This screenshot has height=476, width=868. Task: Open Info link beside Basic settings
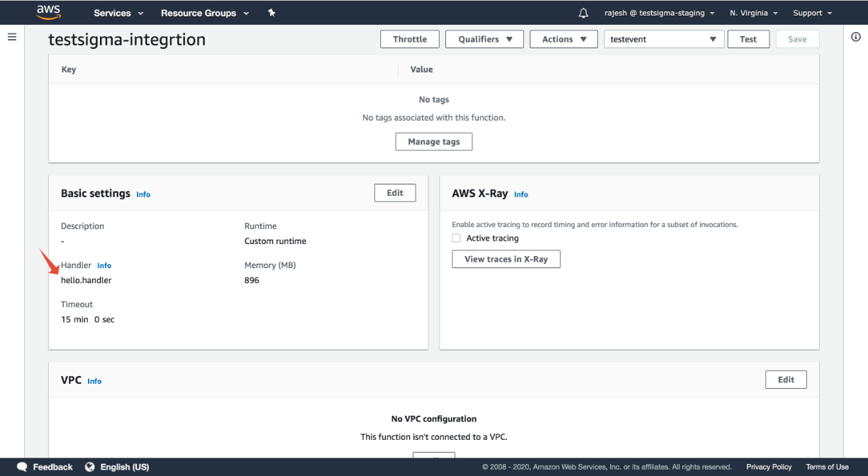[x=143, y=194]
